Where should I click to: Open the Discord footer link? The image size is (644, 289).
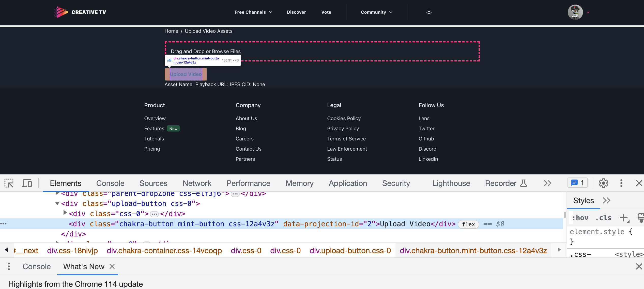[427, 149]
